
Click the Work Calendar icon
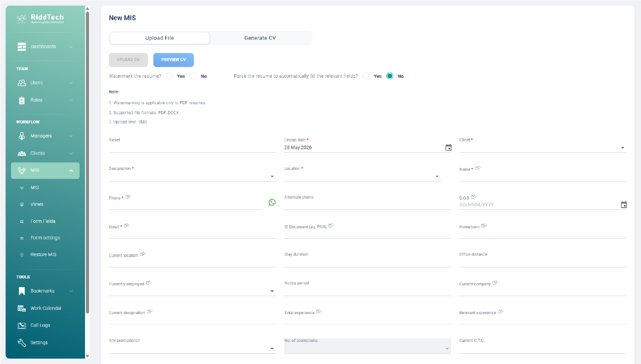coord(22,308)
